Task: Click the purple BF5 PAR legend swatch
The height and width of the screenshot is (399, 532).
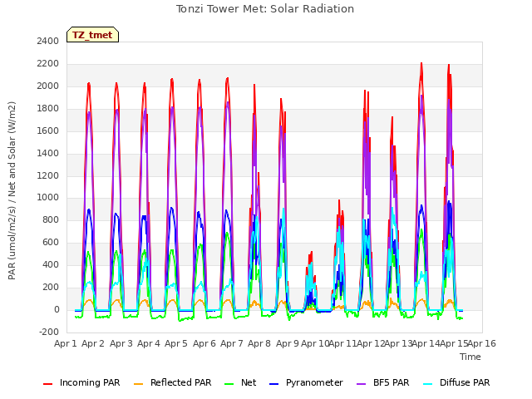Action: 362,384
